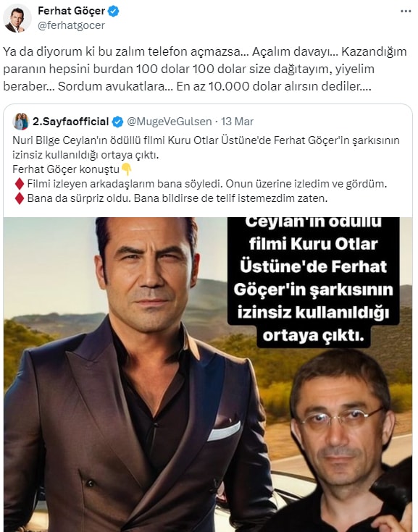Open the @ferhatgocer handle

[71, 25]
